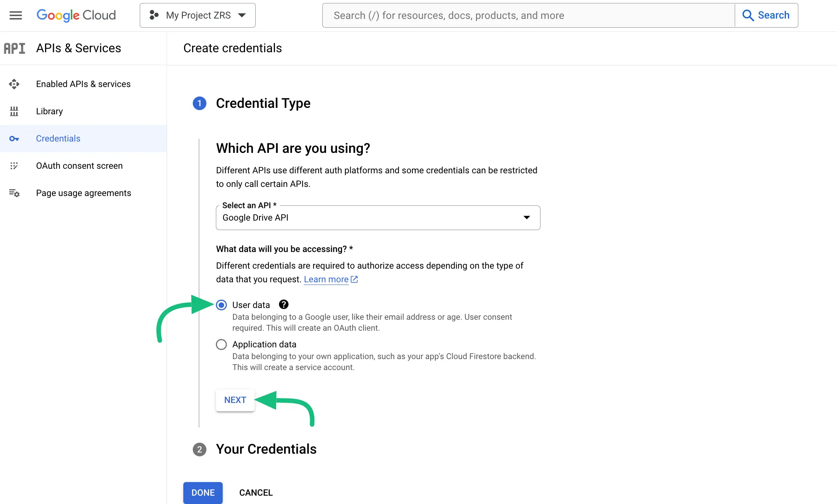Viewport: 837px width, 504px height.
Task: Open the Learn more link
Action: click(x=327, y=279)
